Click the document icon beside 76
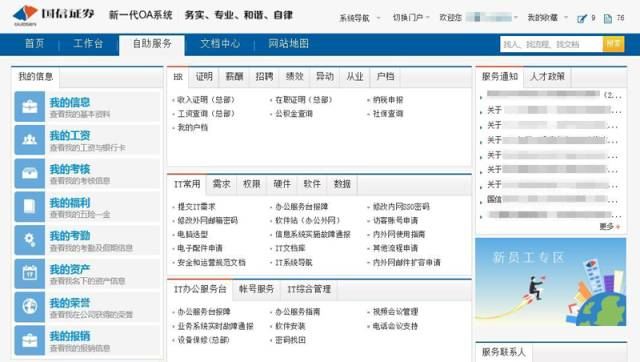This screenshot has width=640, height=362. click(608, 18)
